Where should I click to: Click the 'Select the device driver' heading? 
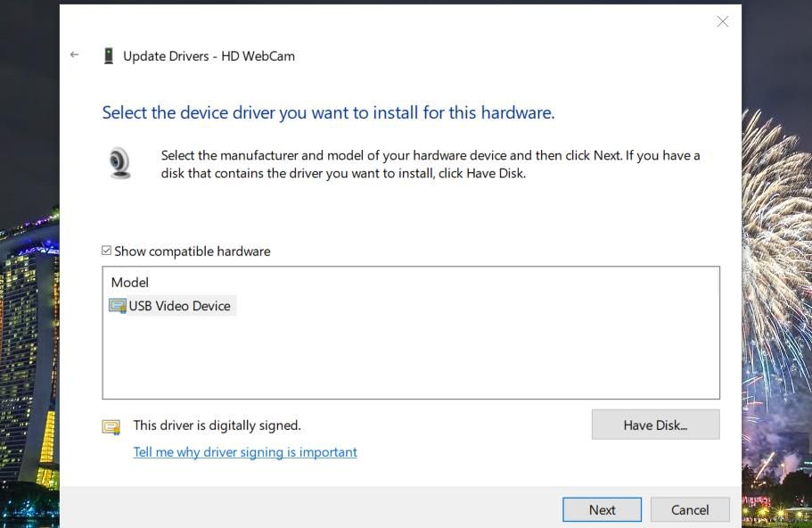coord(328,112)
